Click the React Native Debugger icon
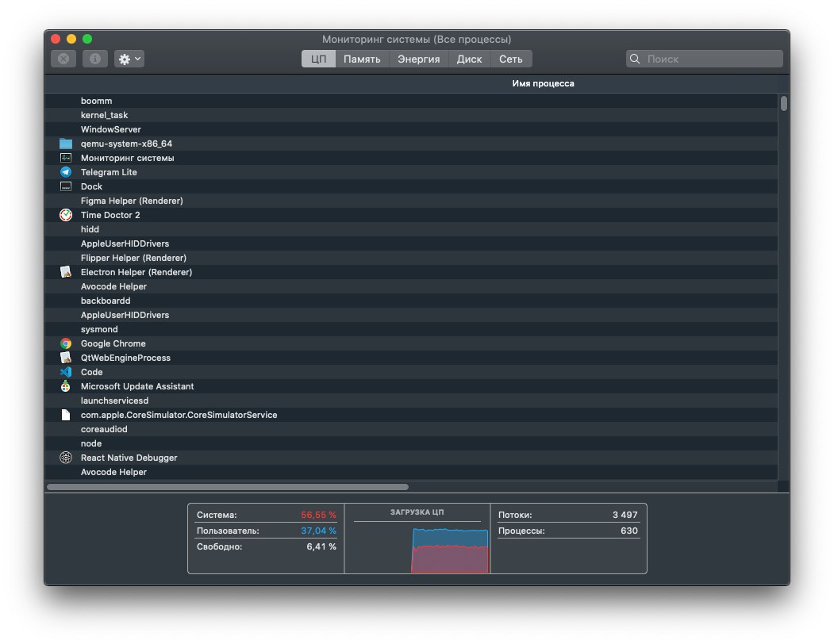The height and width of the screenshot is (644, 834). pyautogui.click(x=65, y=458)
